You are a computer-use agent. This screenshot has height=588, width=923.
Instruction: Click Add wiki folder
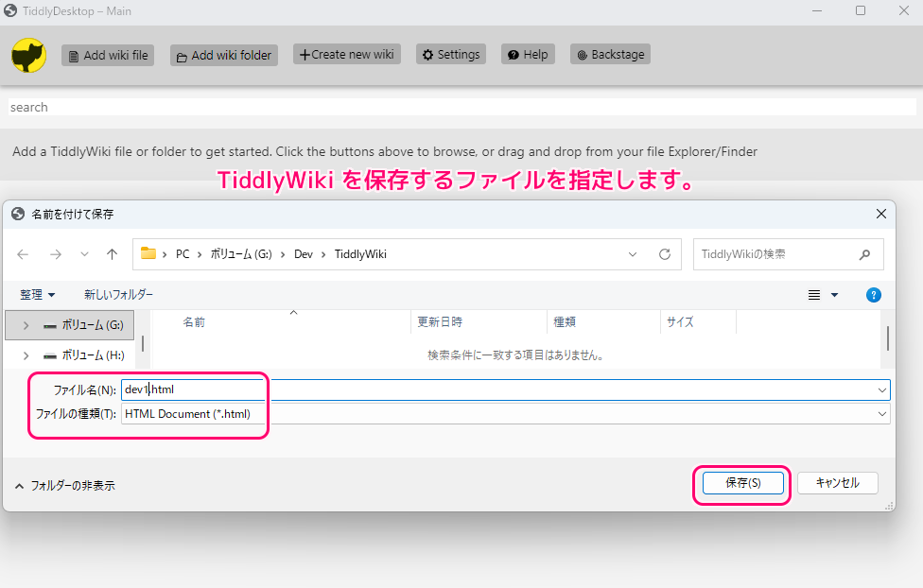(223, 55)
